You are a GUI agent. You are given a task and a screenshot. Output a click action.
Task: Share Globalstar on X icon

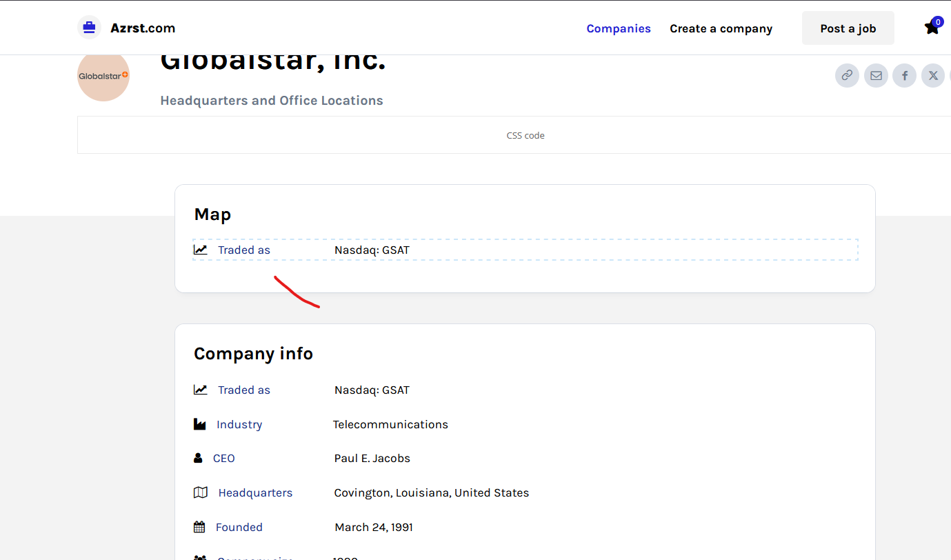click(x=934, y=75)
